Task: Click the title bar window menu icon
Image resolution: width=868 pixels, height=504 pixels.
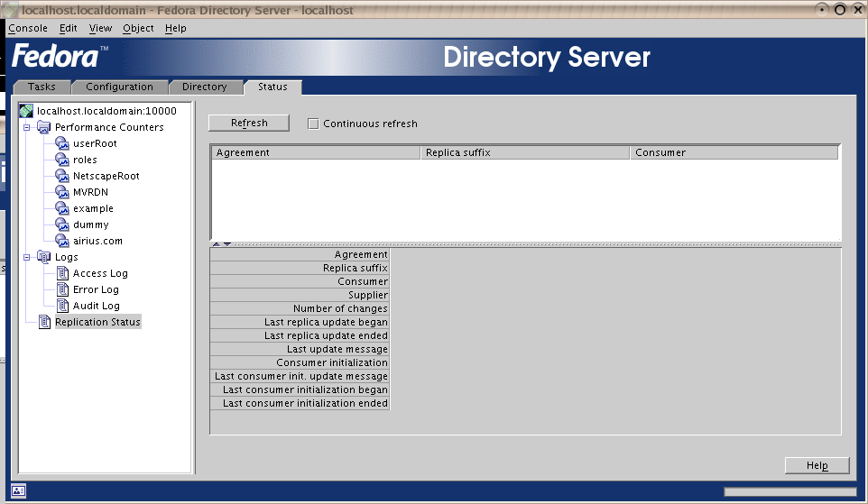Action: click(11, 10)
